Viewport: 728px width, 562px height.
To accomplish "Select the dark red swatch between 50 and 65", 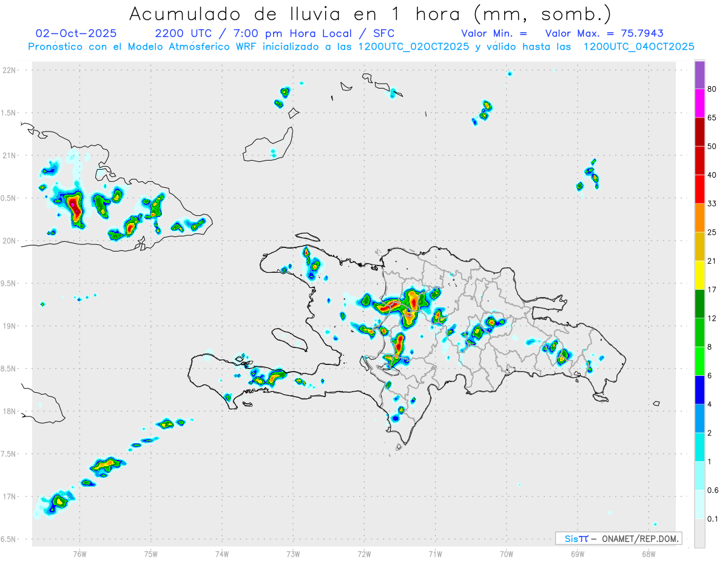I will click(699, 132).
